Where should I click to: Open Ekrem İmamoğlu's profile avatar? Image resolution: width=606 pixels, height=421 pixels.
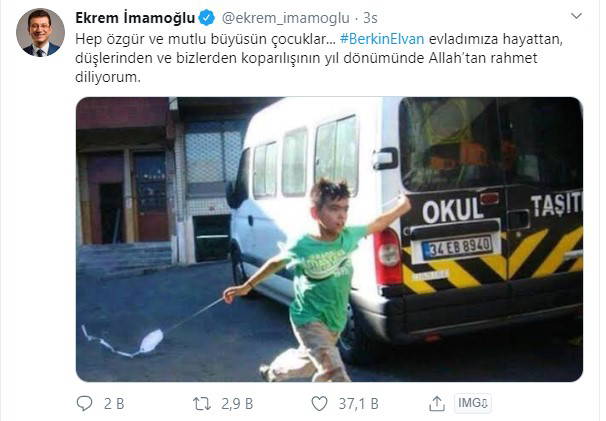40,32
